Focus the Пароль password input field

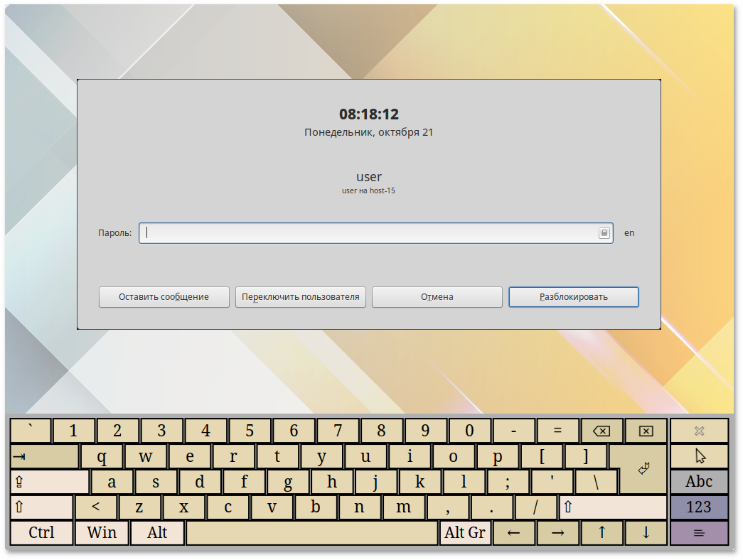pos(370,233)
